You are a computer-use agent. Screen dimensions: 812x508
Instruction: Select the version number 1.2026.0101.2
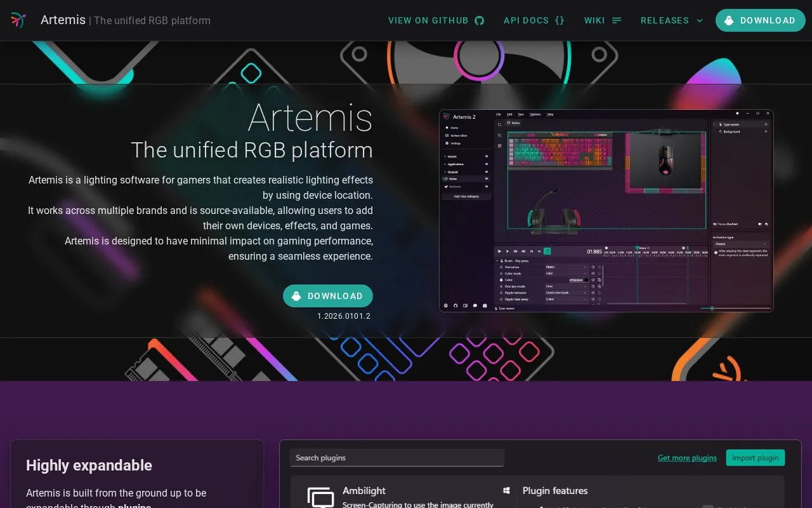coord(344,316)
